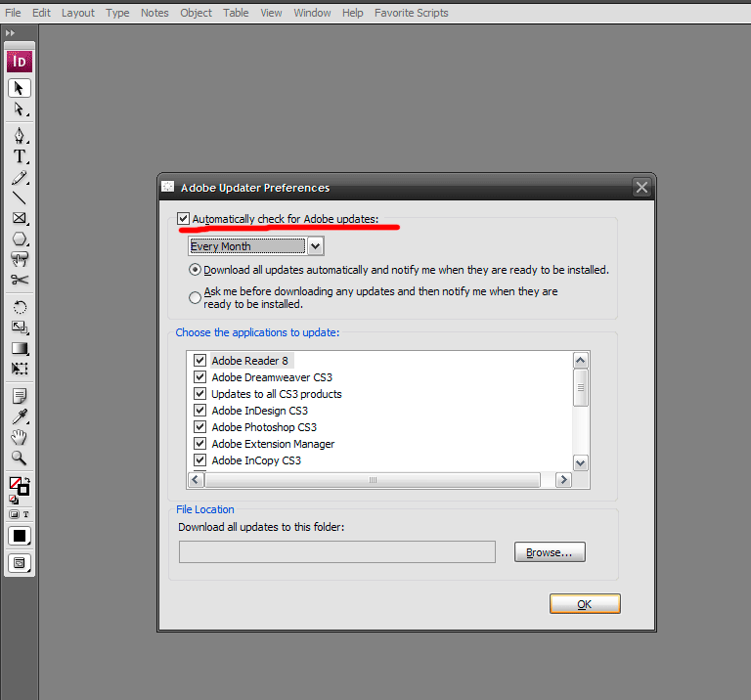Select the Rotate tool
Viewport: 751px width, 700px height.
pos(20,307)
